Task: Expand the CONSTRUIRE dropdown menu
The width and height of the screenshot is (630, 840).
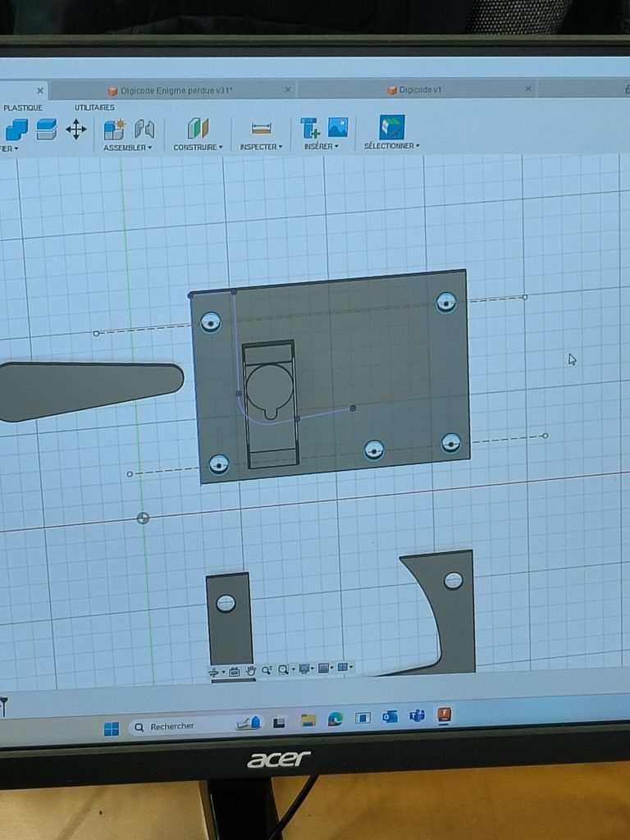Action: coord(198,148)
